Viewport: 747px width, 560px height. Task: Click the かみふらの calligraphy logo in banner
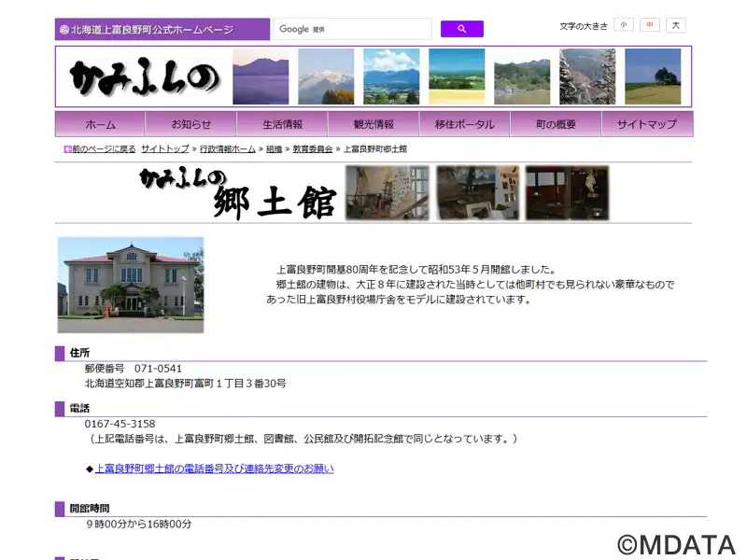pyautogui.click(x=145, y=77)
